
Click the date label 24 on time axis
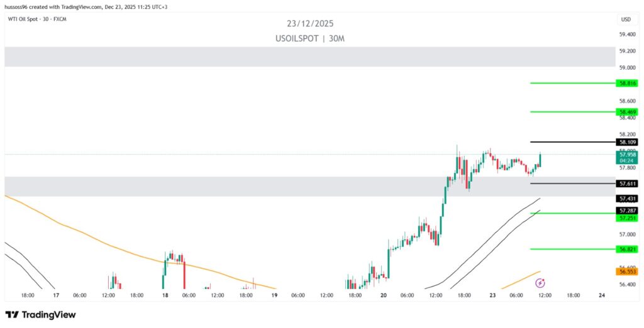(x=602, y=295)
